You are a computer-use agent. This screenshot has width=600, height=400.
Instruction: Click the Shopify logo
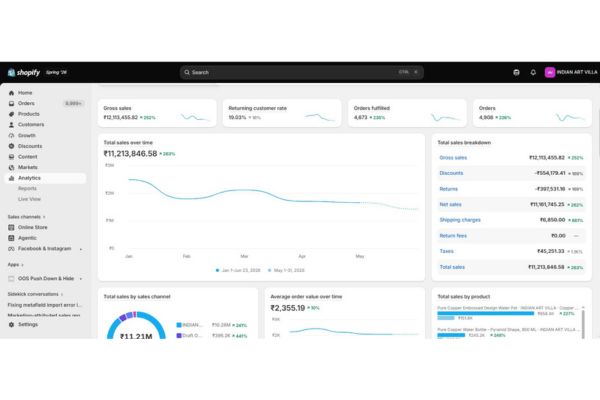24,72
